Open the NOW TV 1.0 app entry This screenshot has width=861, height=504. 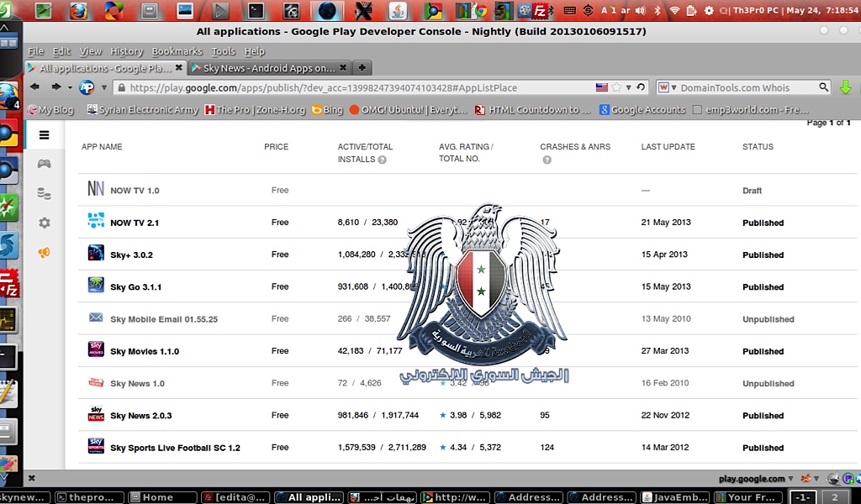pyautogui.click(x=135, y=191)
